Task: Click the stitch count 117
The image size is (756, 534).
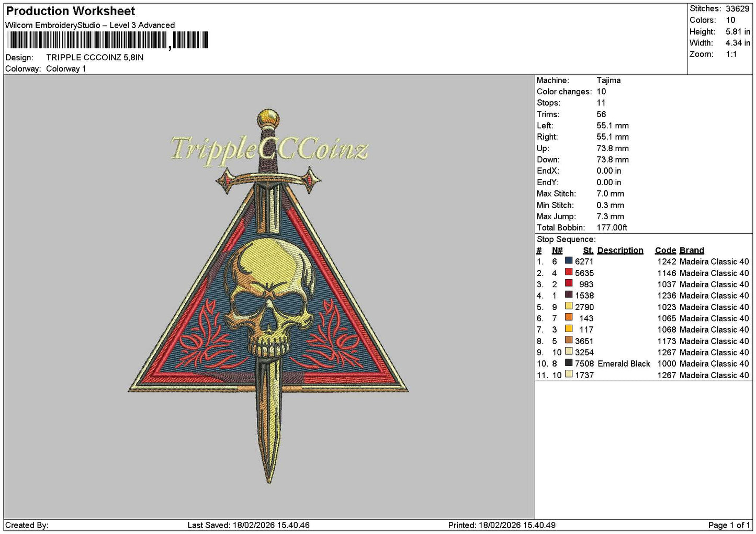Action: click(586, 330)
